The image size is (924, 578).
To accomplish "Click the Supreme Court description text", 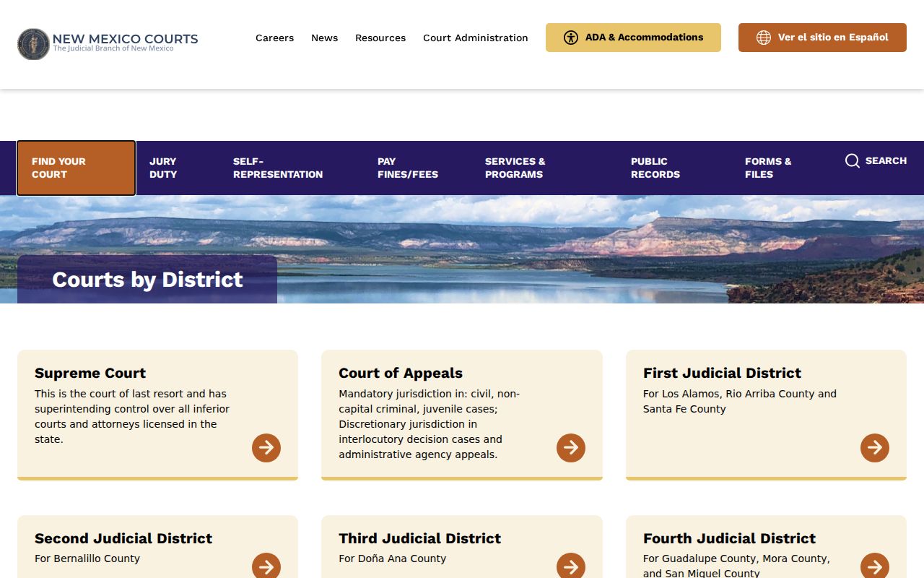I will click(132, 416).
